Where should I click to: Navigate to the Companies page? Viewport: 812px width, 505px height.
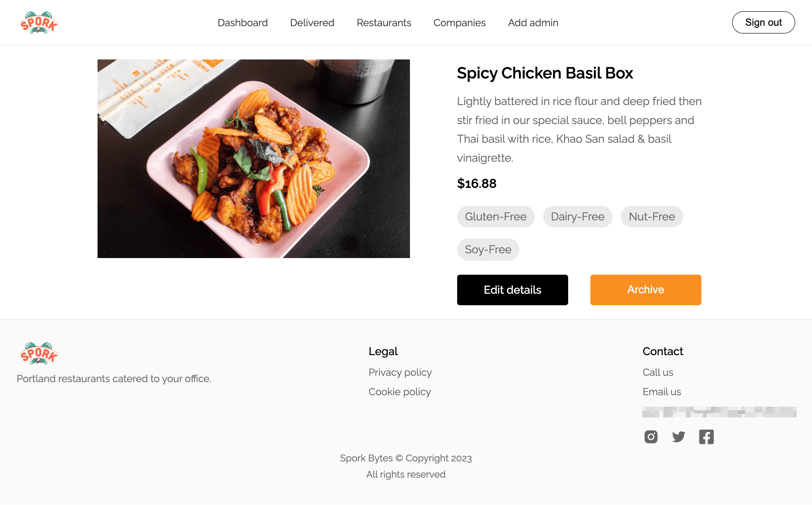(460, 23)
